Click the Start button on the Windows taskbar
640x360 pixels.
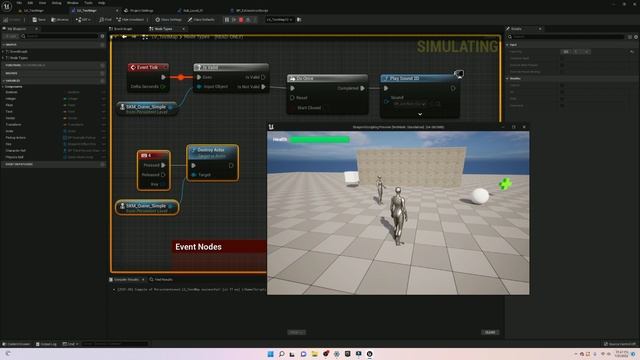coord(270,354)
